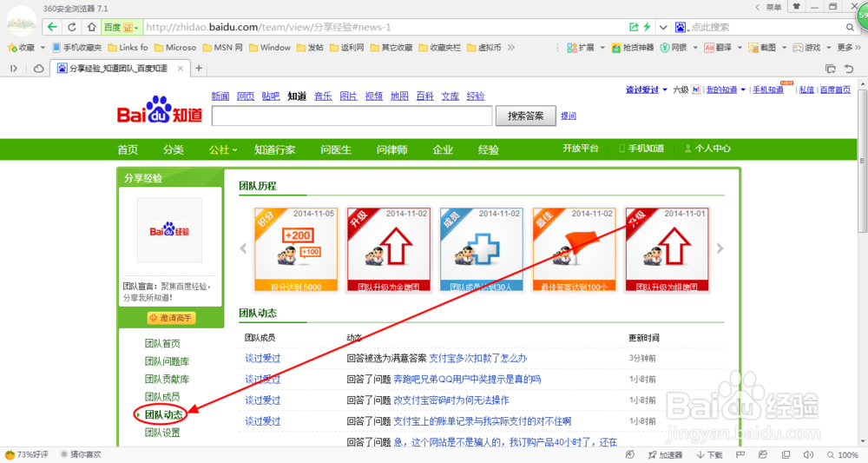Open question 改支付宝密码时为何无法操作
Viewport: 868px width, 463px height.
tap(451, 400)
